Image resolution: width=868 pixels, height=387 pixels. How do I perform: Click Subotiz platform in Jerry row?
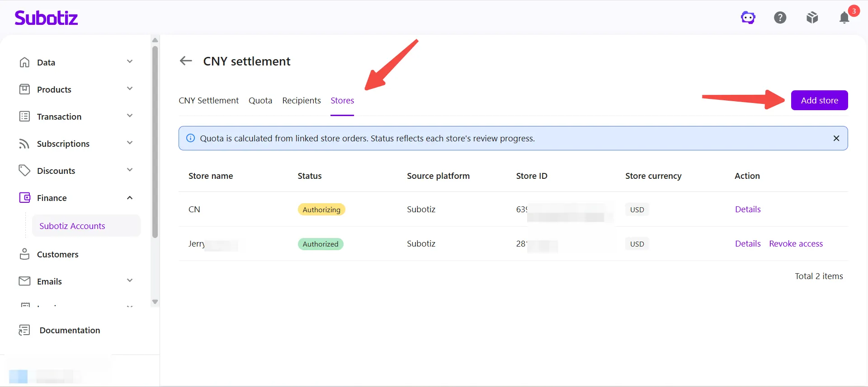[421, 243]
